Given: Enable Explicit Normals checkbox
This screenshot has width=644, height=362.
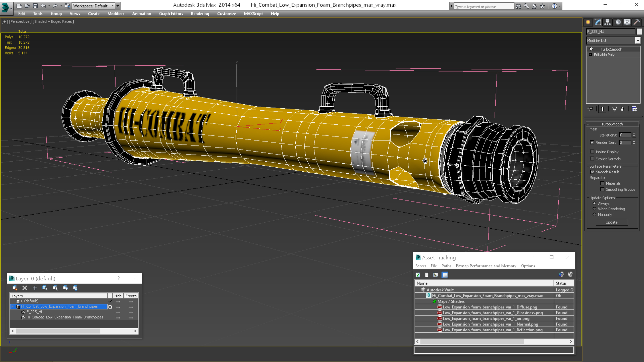Looking at the screenshot, I should coord(592,159).
